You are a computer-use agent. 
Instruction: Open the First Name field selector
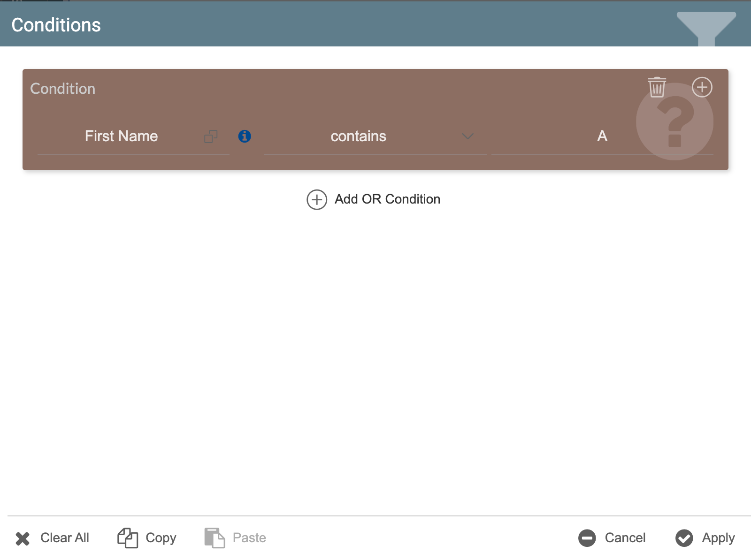121,136
